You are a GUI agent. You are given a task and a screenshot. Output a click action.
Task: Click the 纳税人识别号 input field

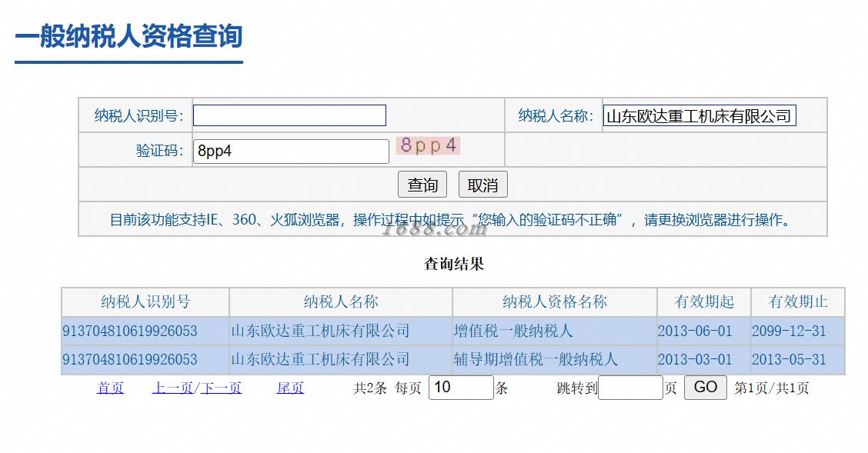(x=289, y=115)
